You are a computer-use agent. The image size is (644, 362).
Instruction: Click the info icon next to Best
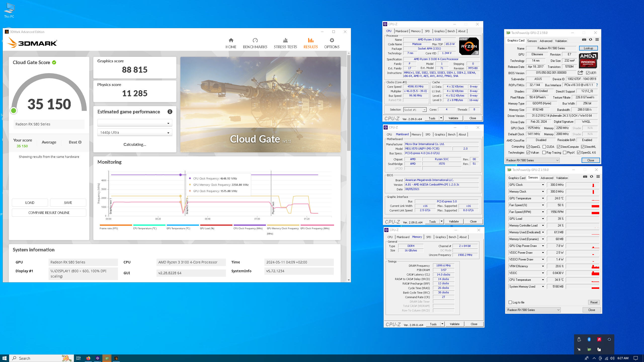point(80,142)
